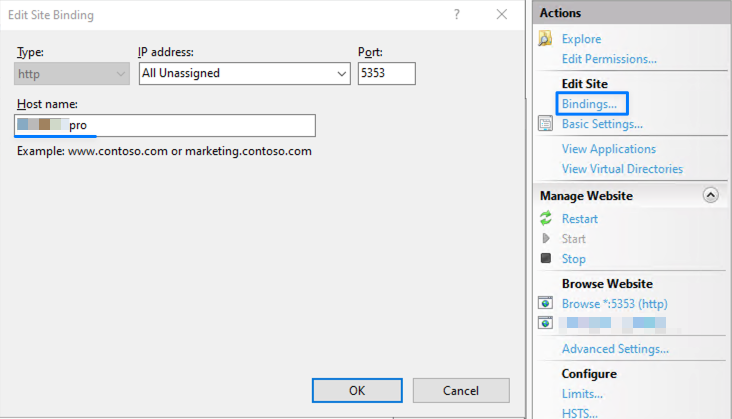Screen dimensions: 732x419
Task: Open the Bindings link
Action: (589, 104)
